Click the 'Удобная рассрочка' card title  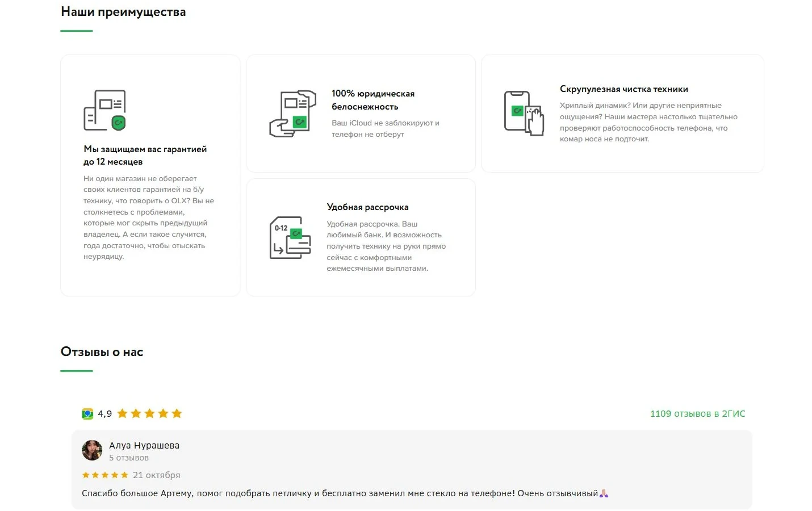coord(368,207)
